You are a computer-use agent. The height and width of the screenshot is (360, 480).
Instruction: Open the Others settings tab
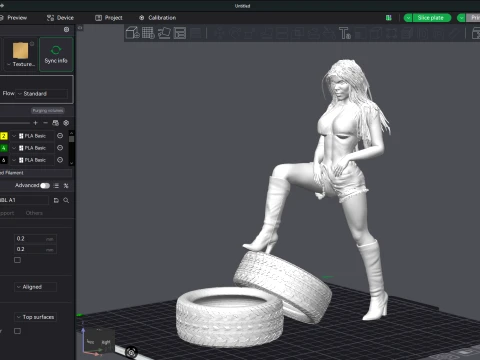tap(34, 213)
